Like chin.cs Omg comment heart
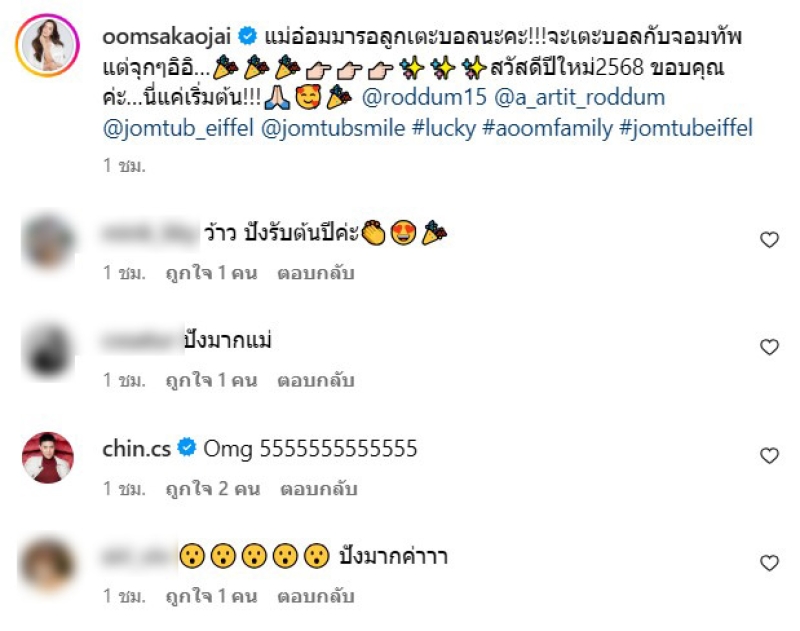This screenshot has width=800, height=631. pos(769,456)
